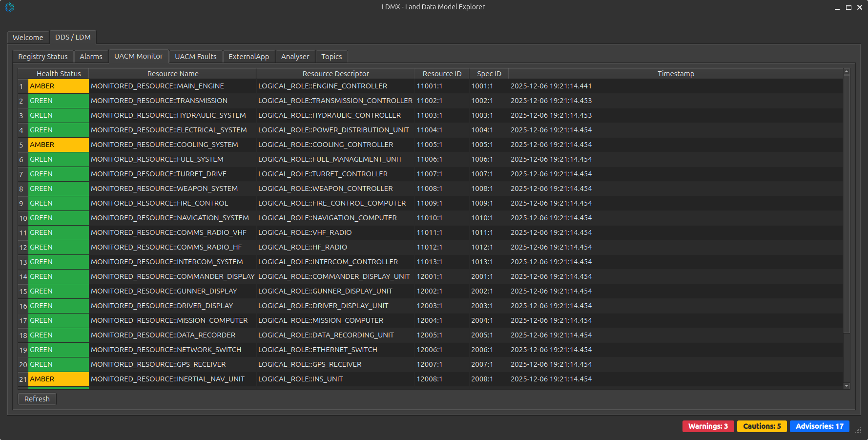The image size is (868, 440).
Task: Select the MONITORED_RESOURCE::MAIN_ENGINE row
Action: pyautogui.click(x=159, y=86)
